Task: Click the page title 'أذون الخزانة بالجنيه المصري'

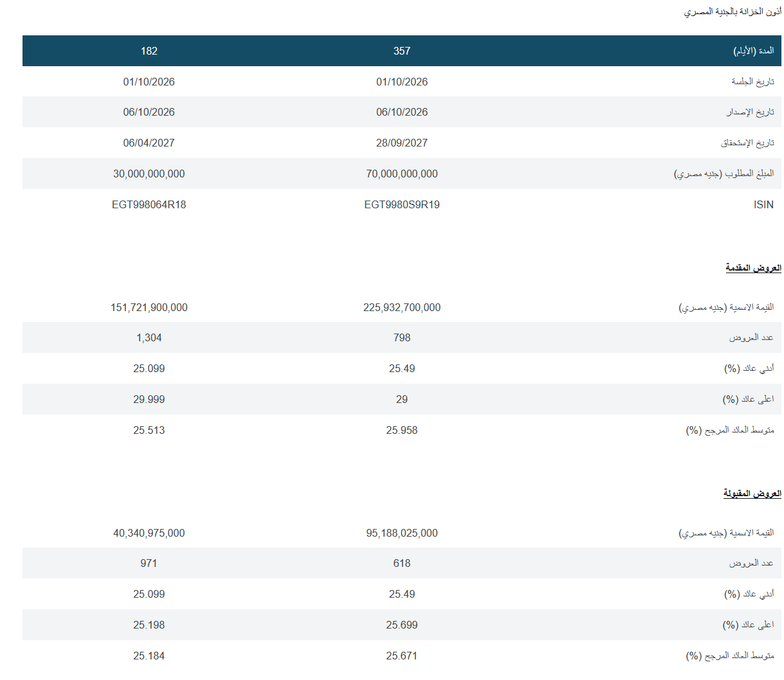Action: click(x=733, y=12)
